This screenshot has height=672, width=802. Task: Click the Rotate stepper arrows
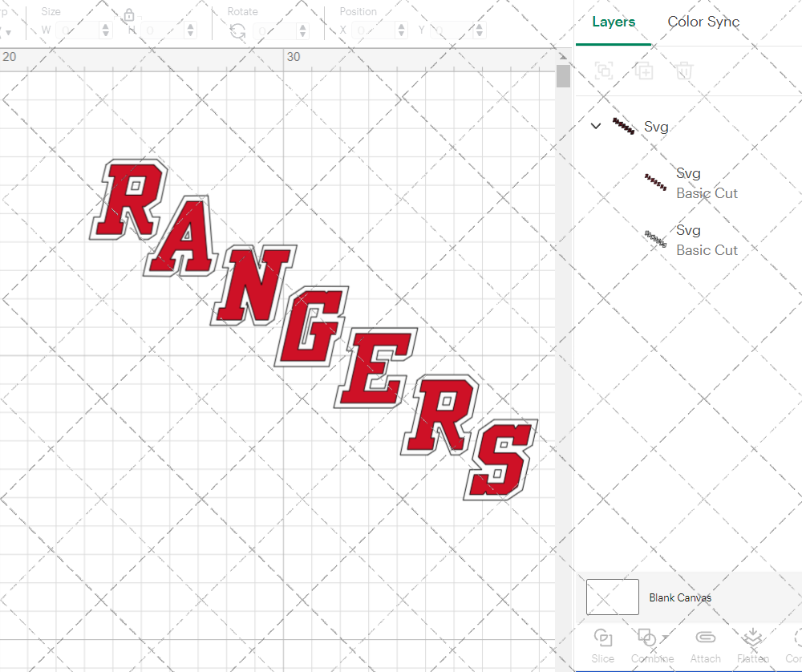coord(303,30)
